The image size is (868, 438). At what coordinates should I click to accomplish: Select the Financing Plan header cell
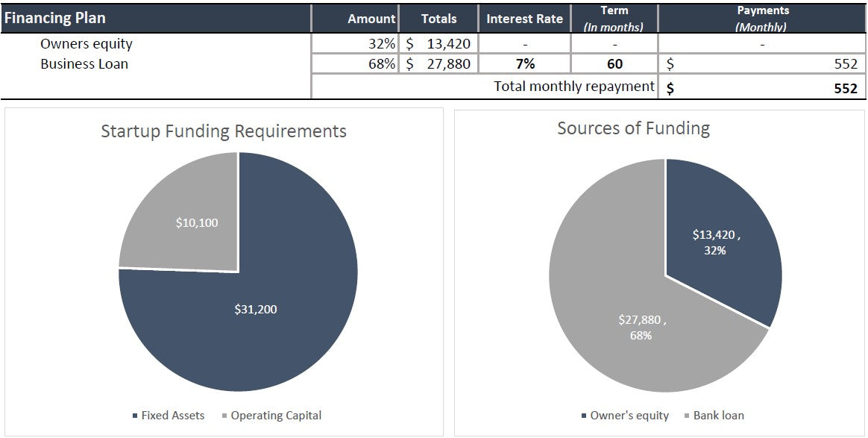tap(155, 18)
